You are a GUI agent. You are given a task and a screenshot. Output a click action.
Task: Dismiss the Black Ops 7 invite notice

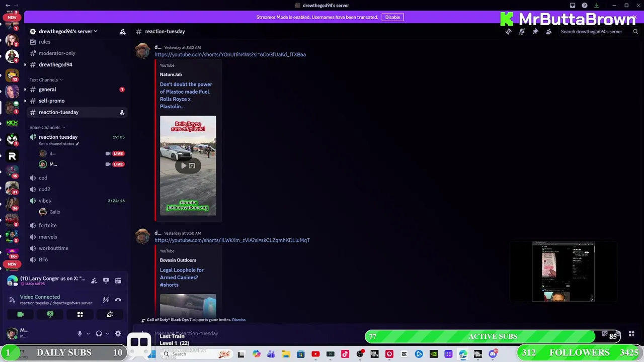pos(238,320)
